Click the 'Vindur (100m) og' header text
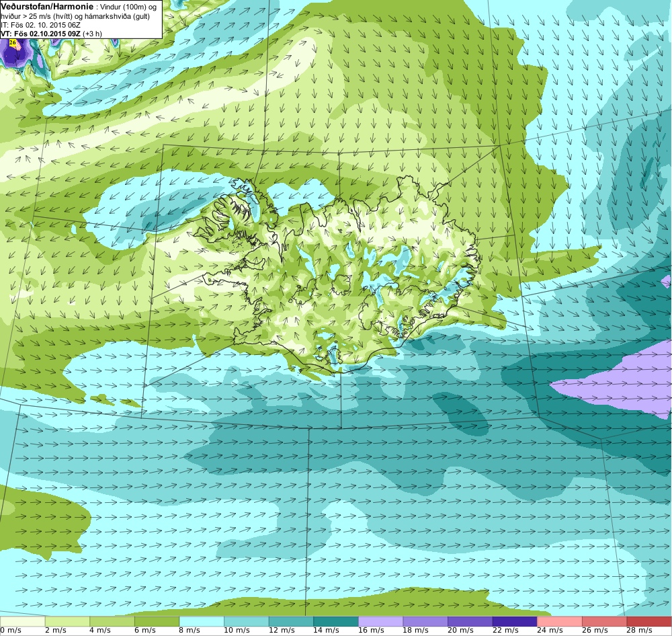 click(128, 7)
